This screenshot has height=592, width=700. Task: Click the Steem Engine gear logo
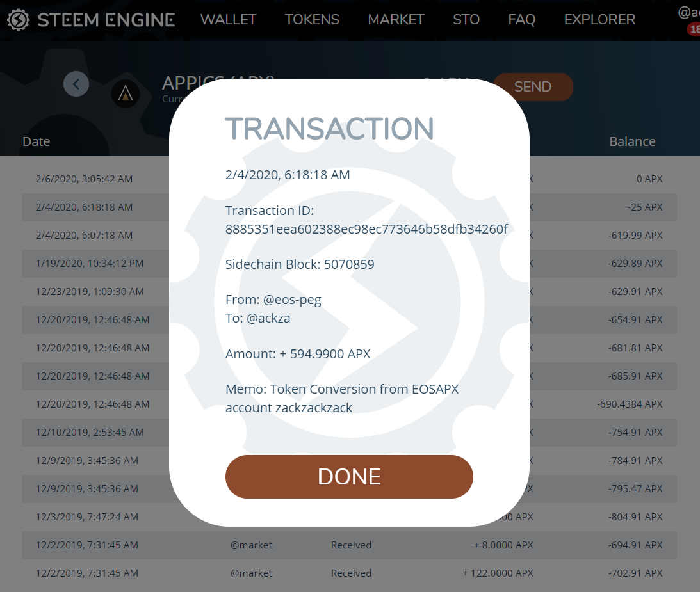coord(19,20)
